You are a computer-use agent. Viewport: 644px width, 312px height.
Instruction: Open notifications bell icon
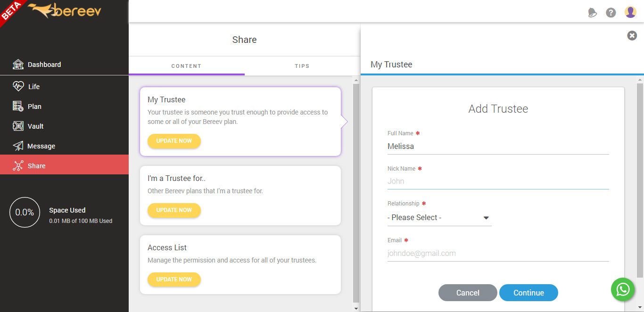tap(592, 13)
